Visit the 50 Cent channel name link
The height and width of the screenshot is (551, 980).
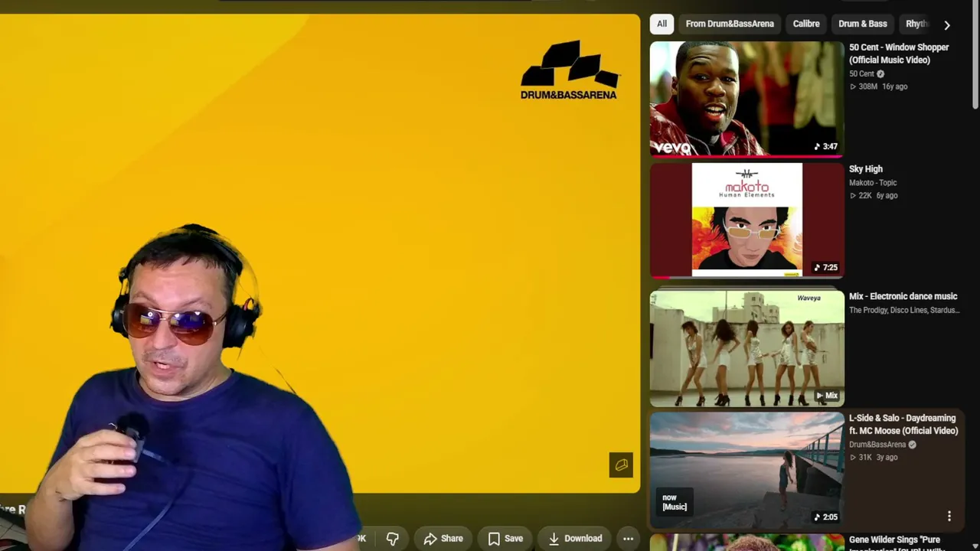coord(861,74)
